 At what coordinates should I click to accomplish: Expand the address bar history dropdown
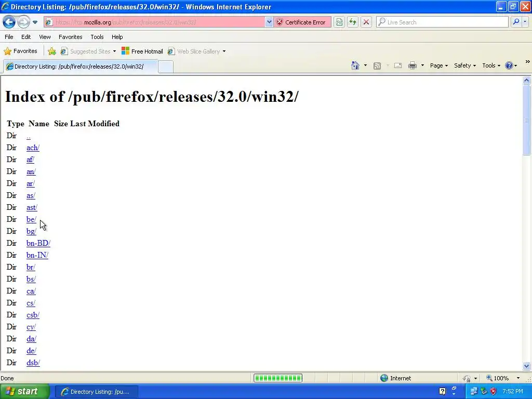[269, 22]
